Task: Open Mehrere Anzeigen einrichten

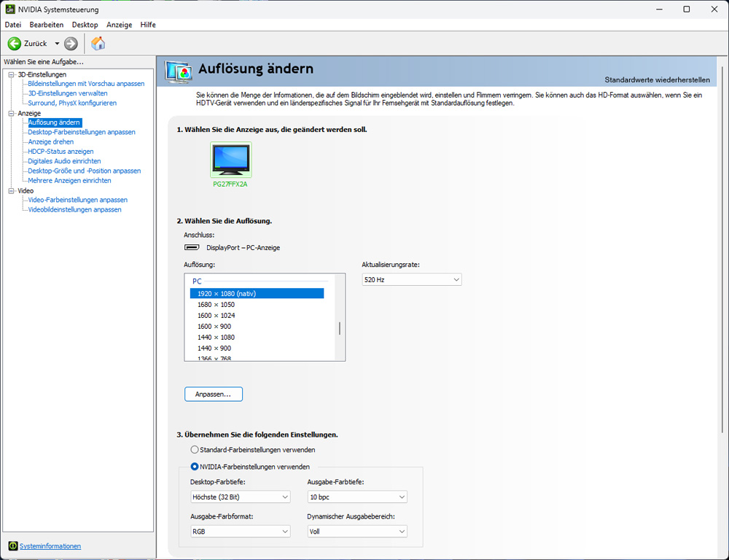Action: [69, 181]
